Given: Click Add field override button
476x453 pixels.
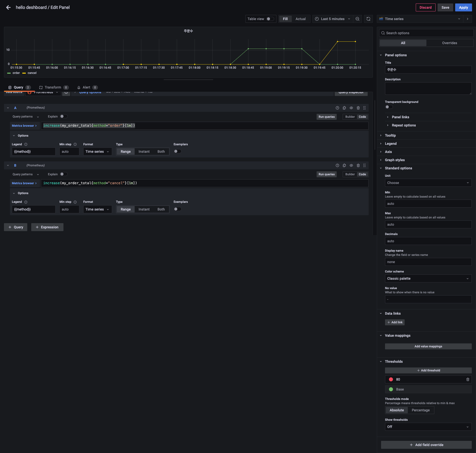Looking at the screenshot, I should pos(426,445).
